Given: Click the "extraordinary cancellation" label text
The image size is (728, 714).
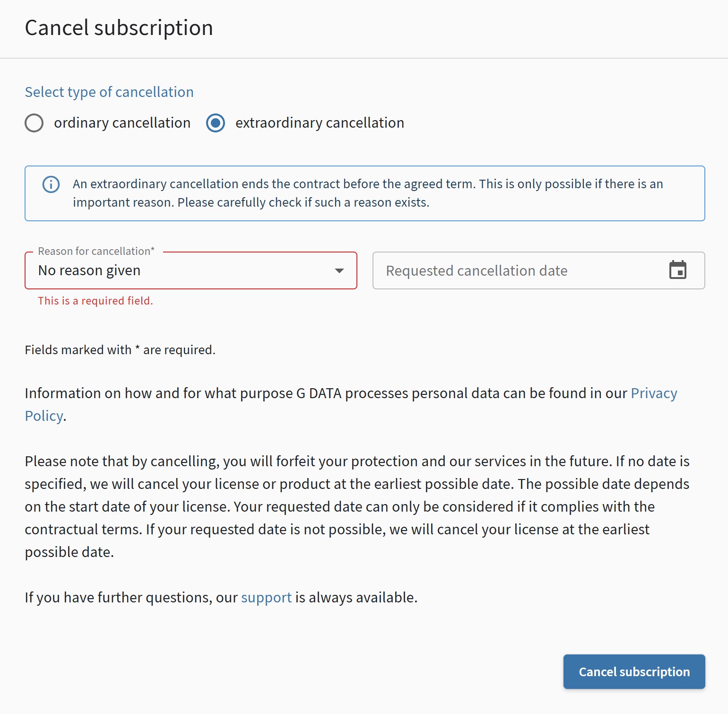Looking at the screenshot, I should tap(320, 123).
